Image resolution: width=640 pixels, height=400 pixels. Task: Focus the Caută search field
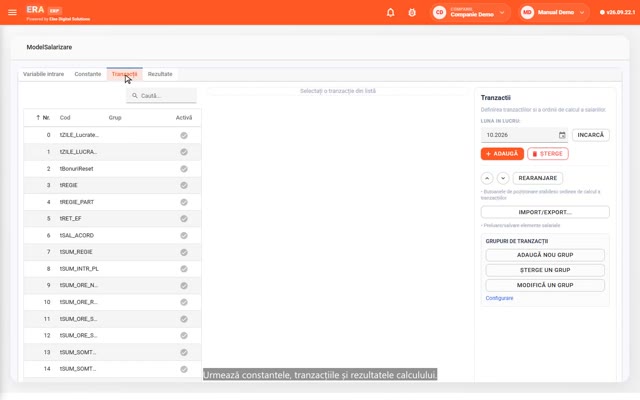161,96
